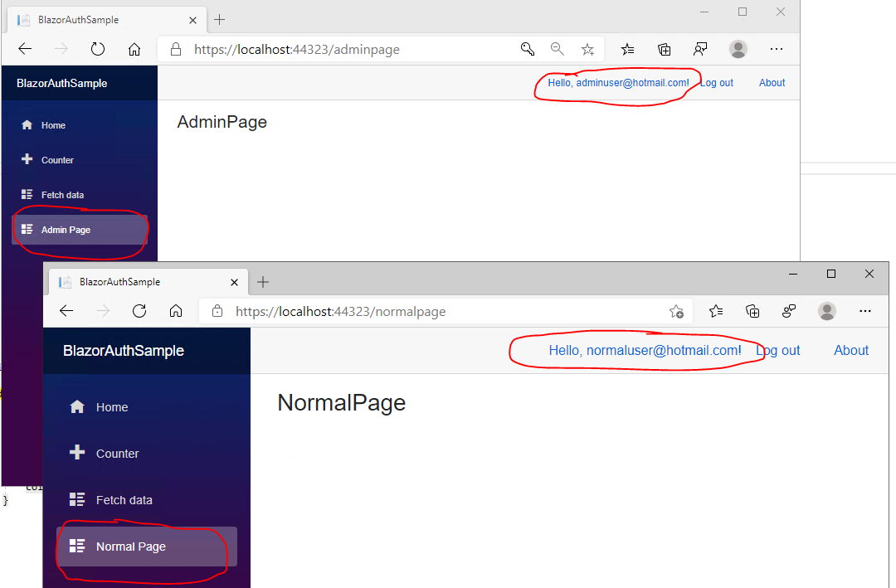
Task: View site lock info for normalpage URL
Action: pyautogui.click(x=217, y=311)
